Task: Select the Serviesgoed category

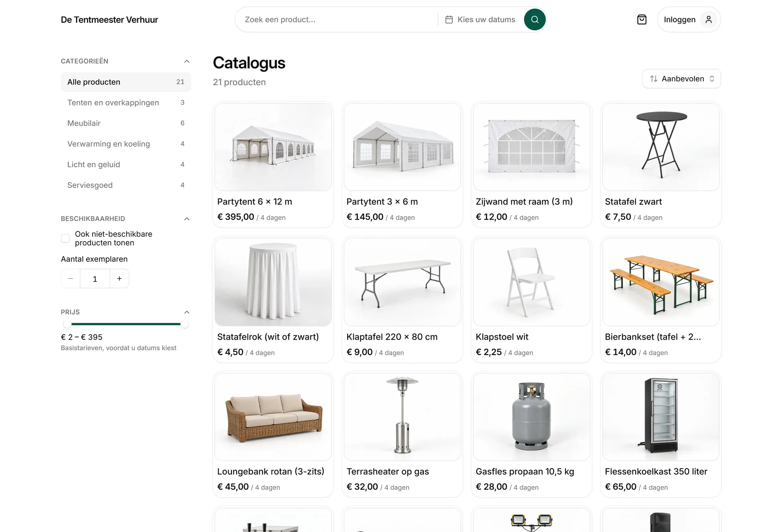Action: pyautogui.click(x=126, y=185)
